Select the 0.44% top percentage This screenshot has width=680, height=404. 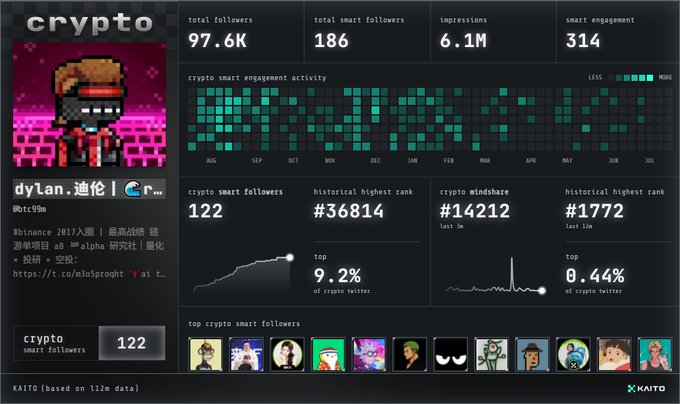[595, 276]
